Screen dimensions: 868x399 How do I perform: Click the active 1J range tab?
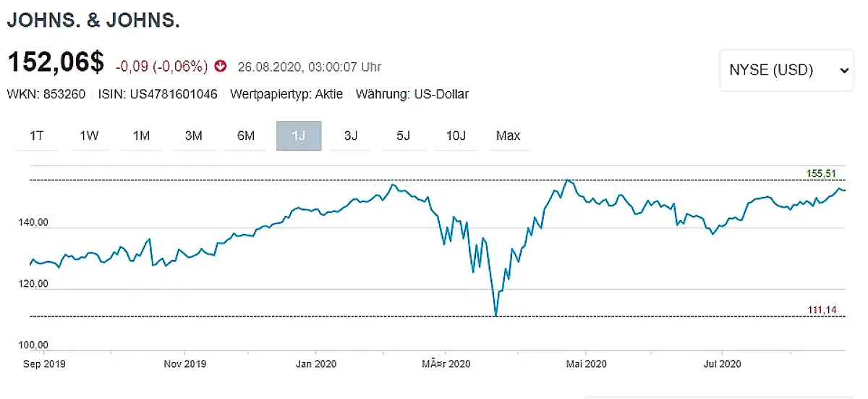(x=298, y=135)
